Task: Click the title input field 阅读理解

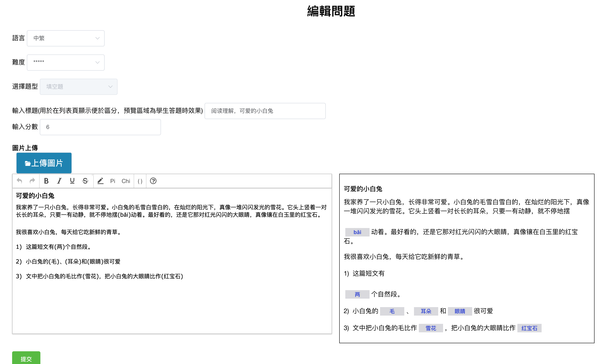Action: pos(265,111)
